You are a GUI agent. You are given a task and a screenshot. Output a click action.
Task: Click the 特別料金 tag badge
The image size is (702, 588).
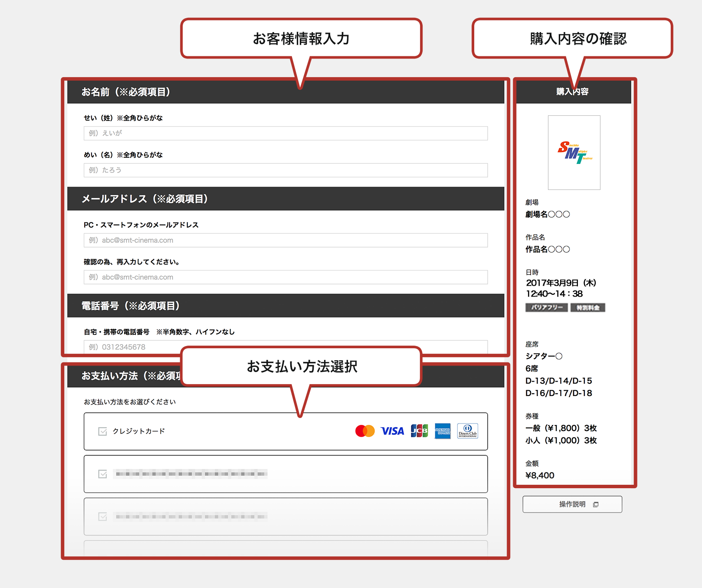(587, 307)
